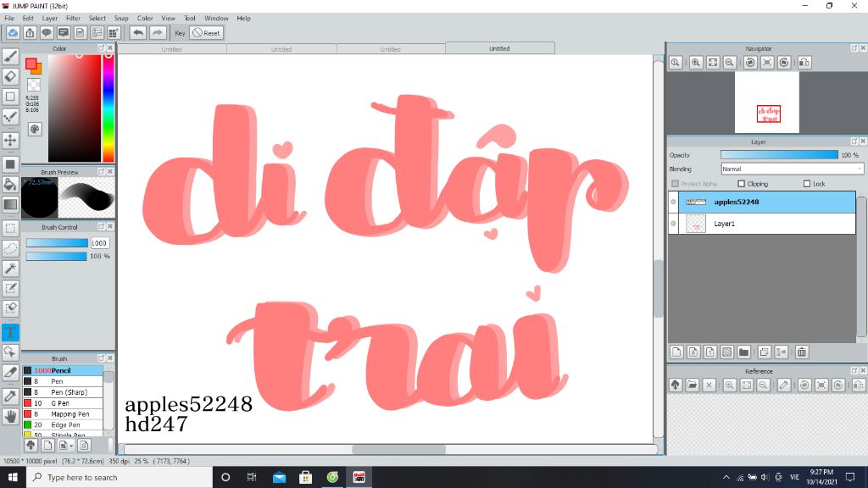Delete layer with trash icon
Viewport: 868px width, 488px height.
[x=802, y=352]
